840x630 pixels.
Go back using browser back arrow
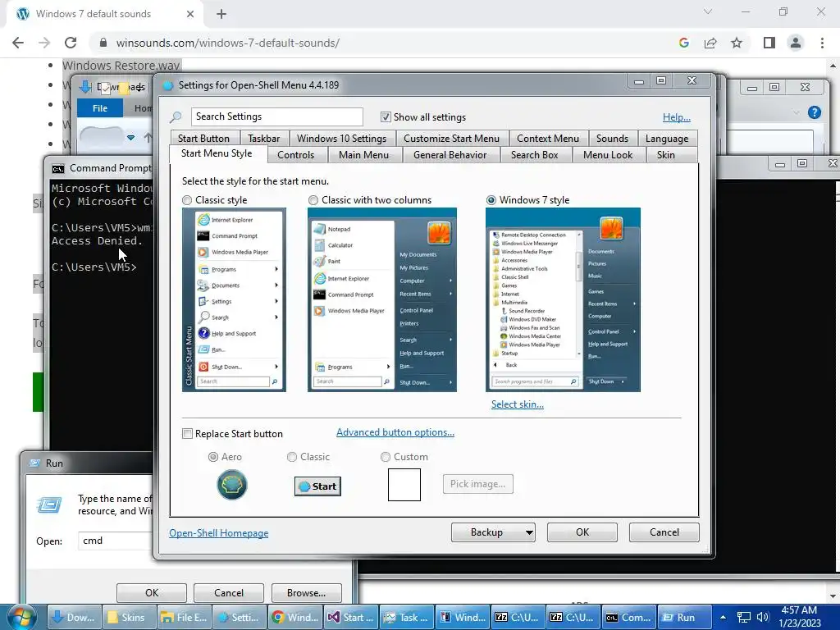click(18, 43)
